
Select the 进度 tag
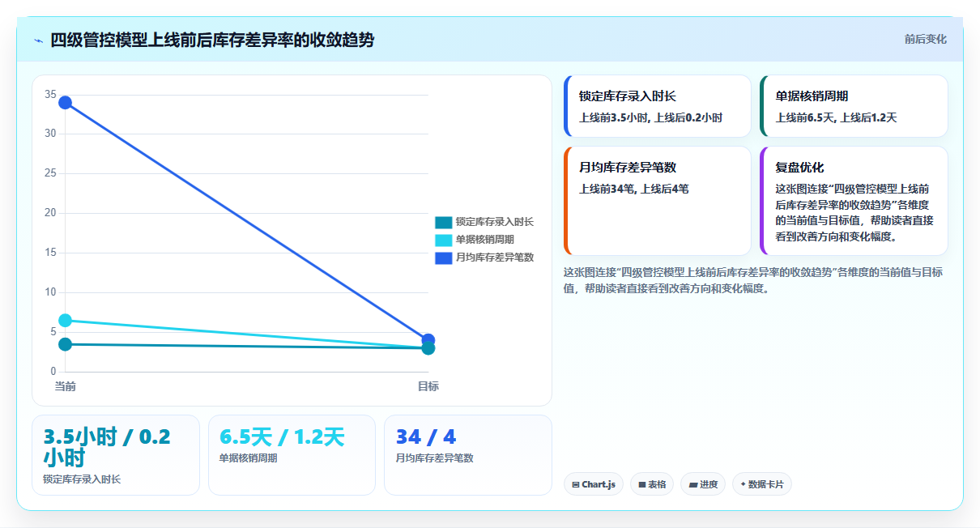coord(703,484)
